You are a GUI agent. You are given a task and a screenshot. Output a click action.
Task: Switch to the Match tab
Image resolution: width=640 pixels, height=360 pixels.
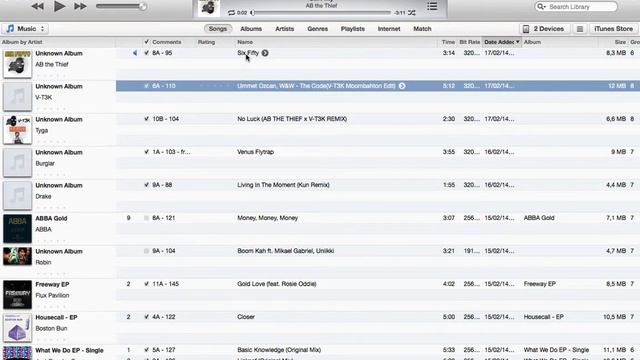tap(422, 29)
